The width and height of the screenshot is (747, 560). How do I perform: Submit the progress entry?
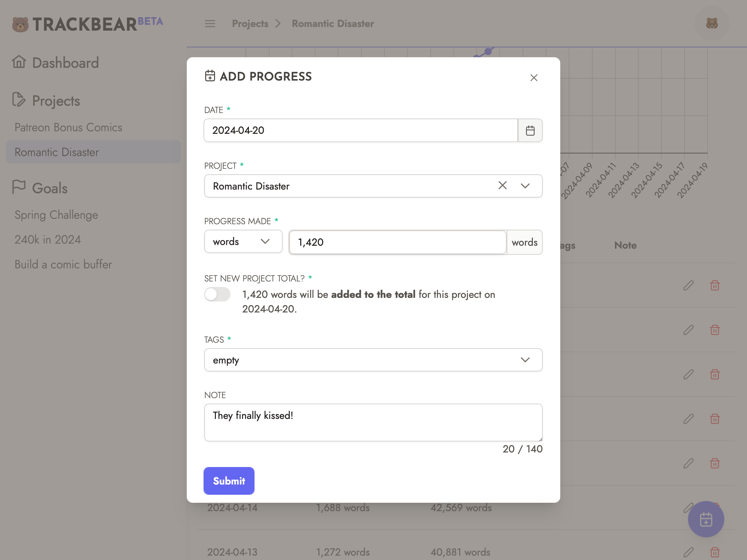point(229,481)
